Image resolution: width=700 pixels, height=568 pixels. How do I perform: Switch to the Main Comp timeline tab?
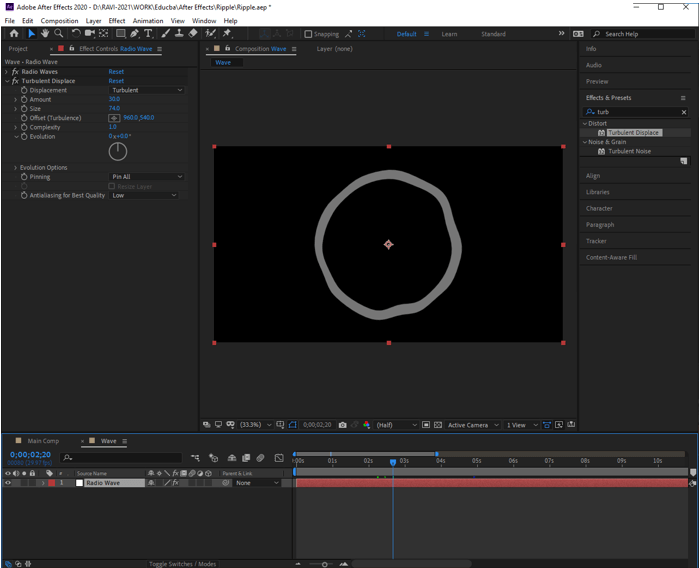coord(43,441)
